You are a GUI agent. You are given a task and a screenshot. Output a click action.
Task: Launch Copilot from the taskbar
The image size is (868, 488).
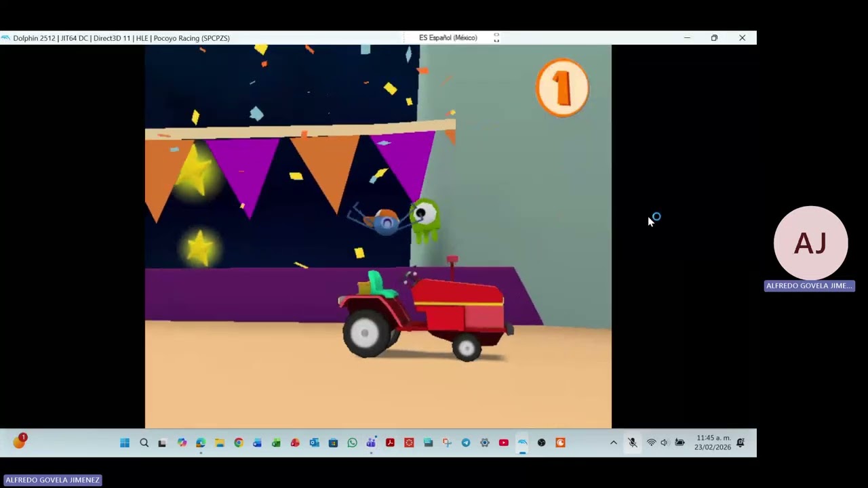pyautogui.click(x=182, y=443)
